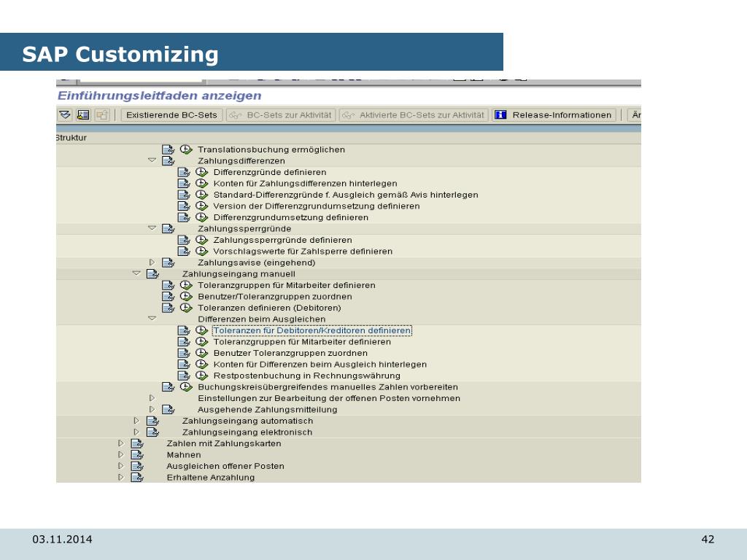Expand Zahlungseingang elektronisch node
Screen dimensions: 747x560
pos(136,432)
